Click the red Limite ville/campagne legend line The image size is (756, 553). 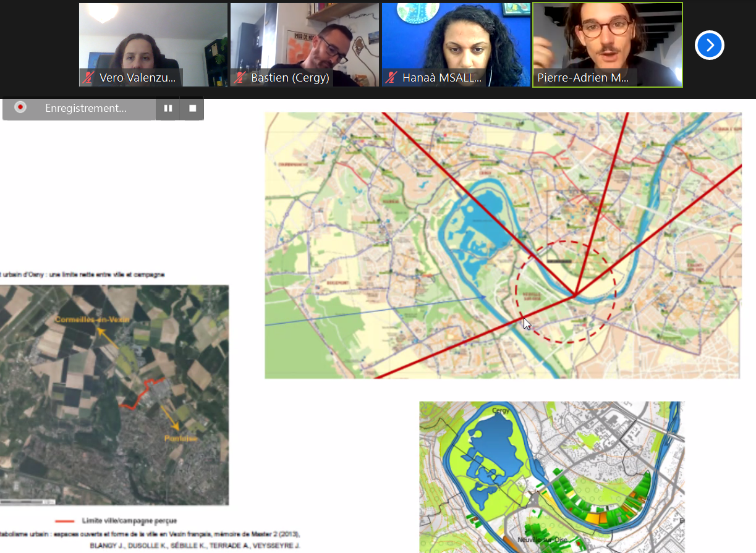click(65, 521)
